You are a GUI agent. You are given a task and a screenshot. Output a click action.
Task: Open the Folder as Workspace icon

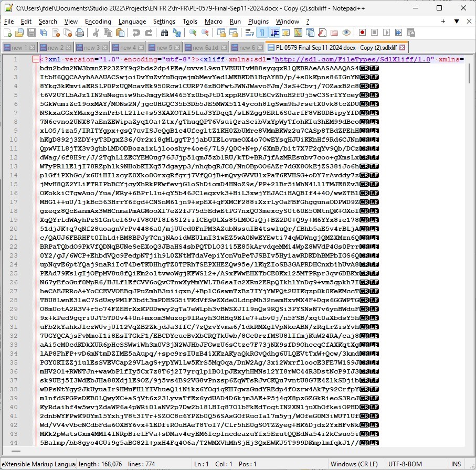point(334,33)
